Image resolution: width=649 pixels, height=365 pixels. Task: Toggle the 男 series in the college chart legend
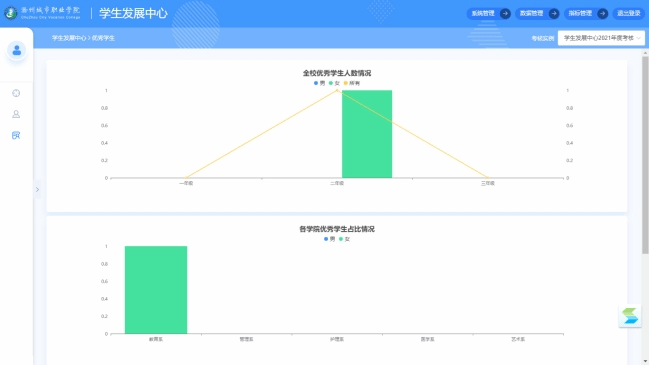tap(329, 239)
